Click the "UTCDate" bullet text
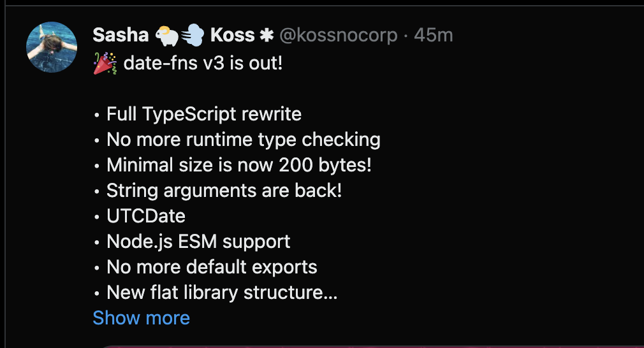 coord(146,216)
